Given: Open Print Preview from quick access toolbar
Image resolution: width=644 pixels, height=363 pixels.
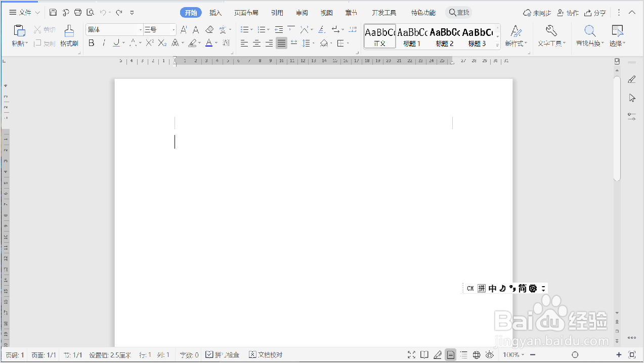Looking at the screenshot, I should pos(90,13).
